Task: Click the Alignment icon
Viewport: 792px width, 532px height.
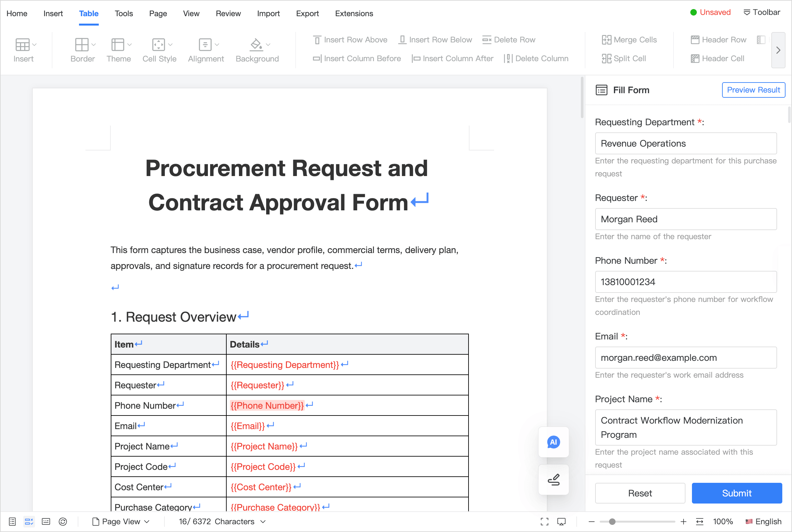Action: (205, 44)
